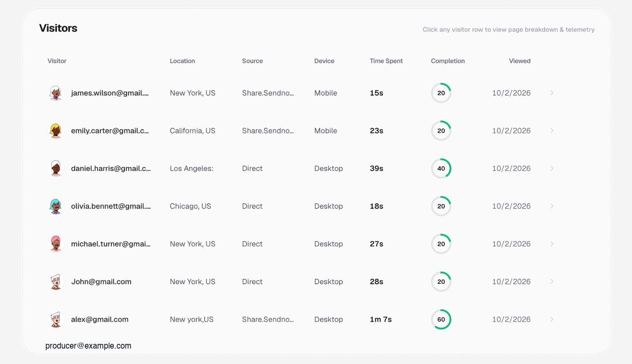The height and width of the screenshot is (364, 632).
Task: Click Direct source in olivia.bennett row
Action: point(252,206)
